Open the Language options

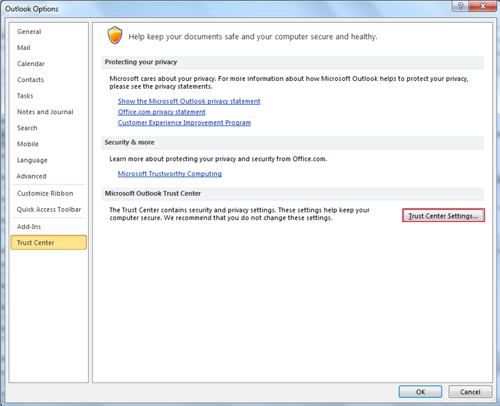(x=32, y=160)
